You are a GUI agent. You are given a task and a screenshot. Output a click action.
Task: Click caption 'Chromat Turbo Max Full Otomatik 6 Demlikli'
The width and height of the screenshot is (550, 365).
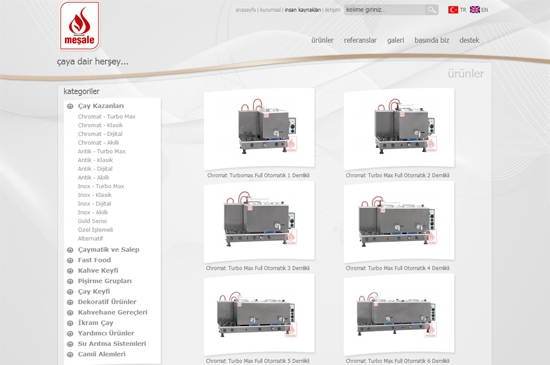[x=397, y=361]
